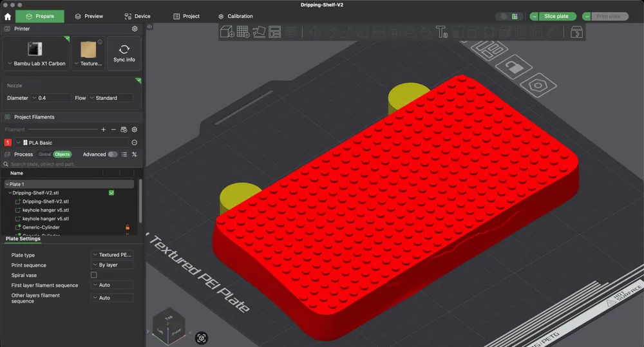Click the AMS filament sync icon
The height and width of the screenshot is (347, 644).
[124, 130]
